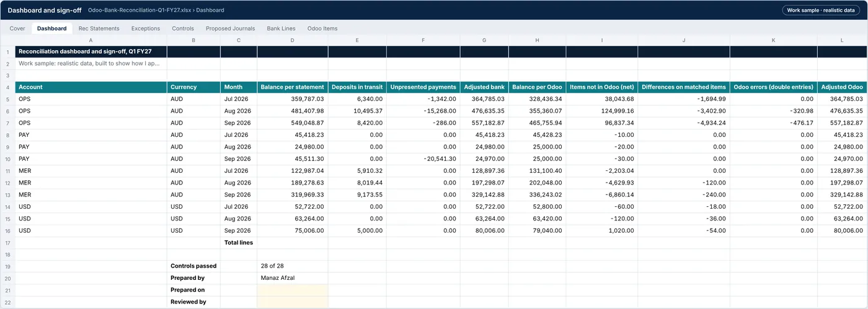Click cell with value -320.98
Image resolution: width=868 pixels, height=309 pixels.
click(x=774, y=111)
